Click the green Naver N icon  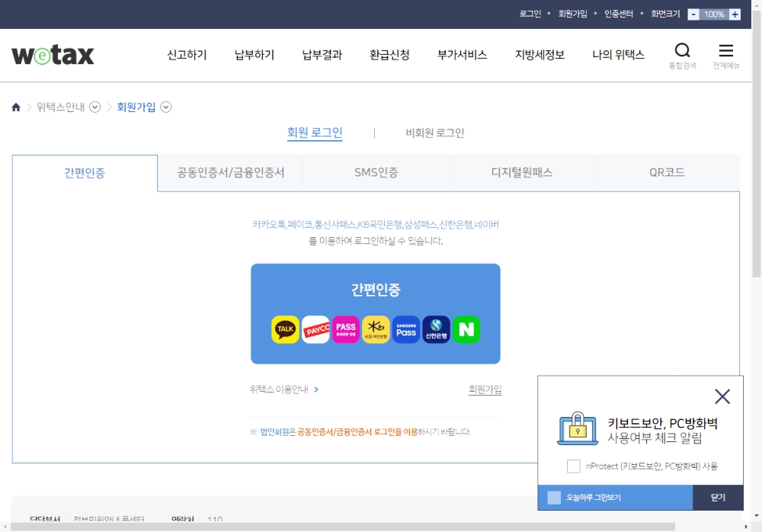point(466,330)
